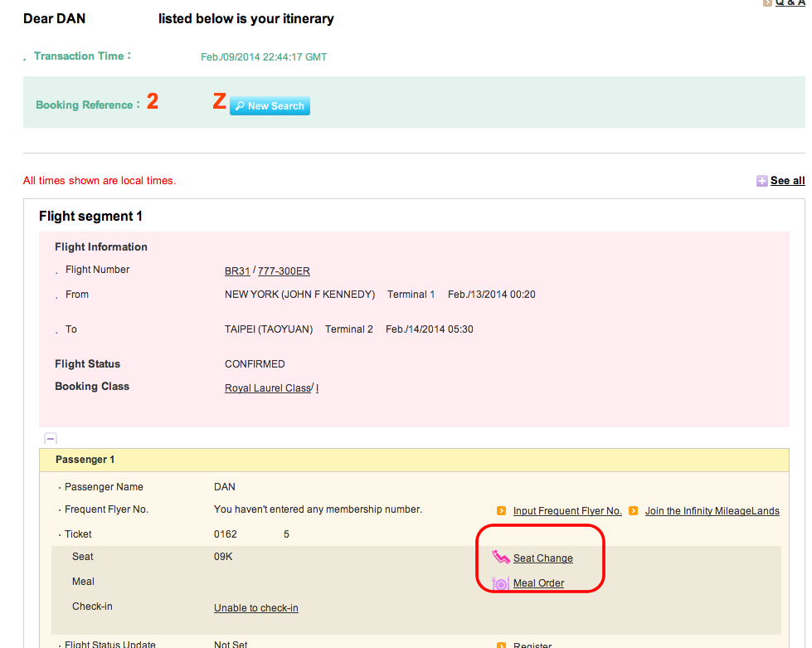The width and height of the screenshot is (812, 648).
Task: Open the 777-300ER aircraft link
Action: (x=284, y=271)
